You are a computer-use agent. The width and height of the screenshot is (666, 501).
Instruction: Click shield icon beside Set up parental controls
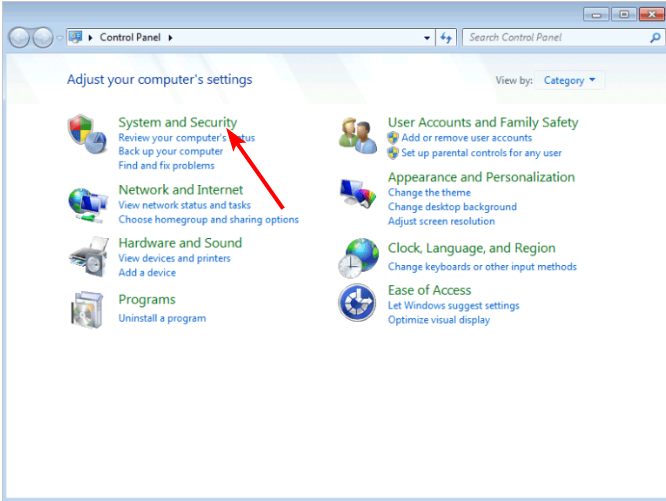point(393,153)
